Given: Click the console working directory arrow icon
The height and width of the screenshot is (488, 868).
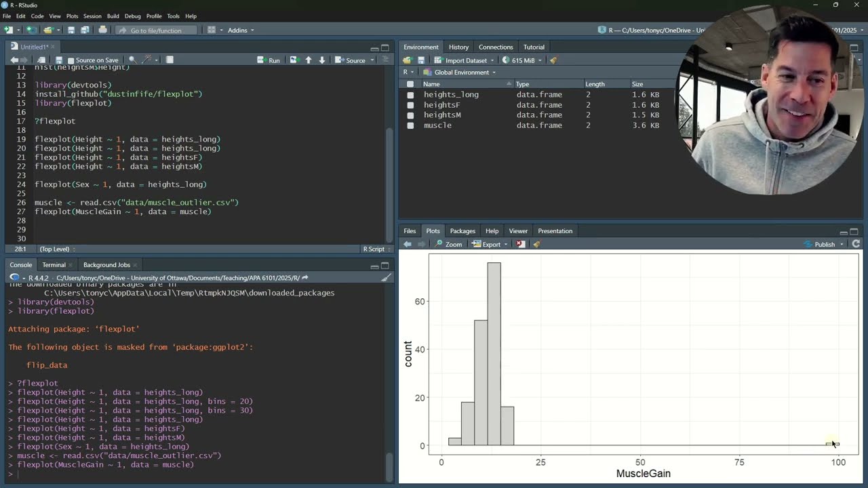Looking at the screenshot, I should click(305, 278).
